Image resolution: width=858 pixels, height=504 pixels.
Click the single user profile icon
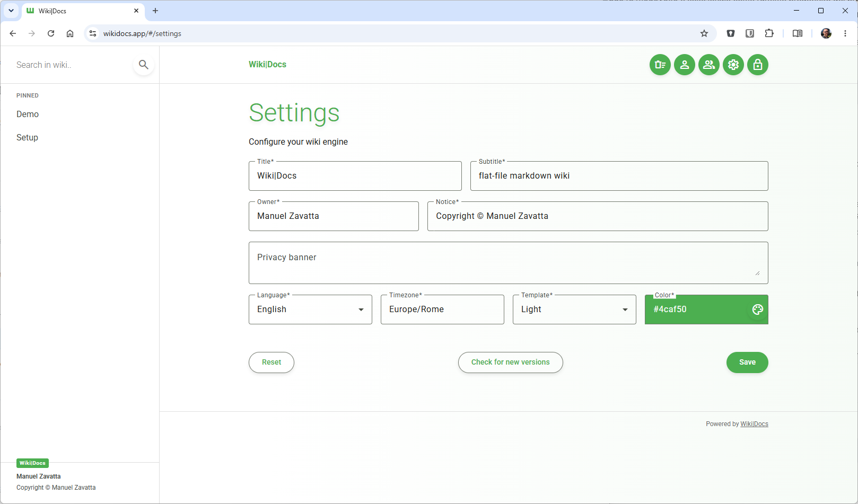[x=685, y=65]
